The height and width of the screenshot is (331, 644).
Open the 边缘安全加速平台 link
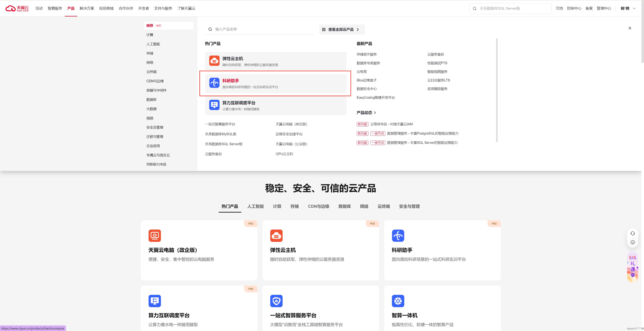tap(289, 134)
